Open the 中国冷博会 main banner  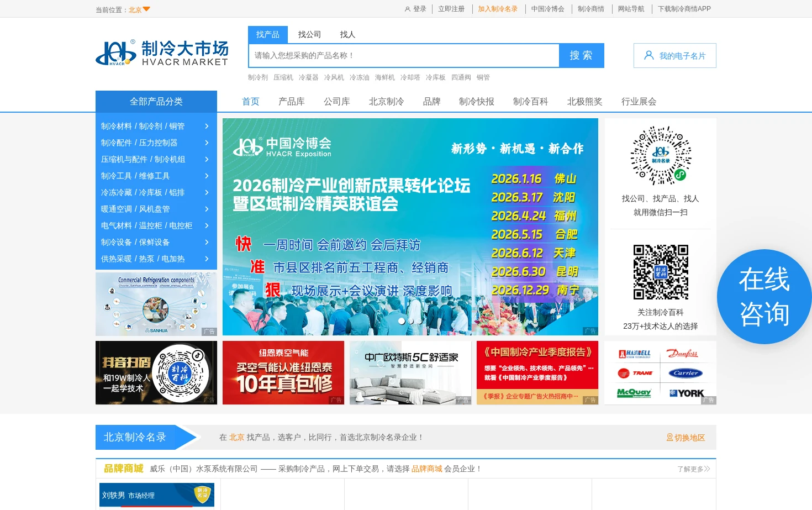(410, 227)
